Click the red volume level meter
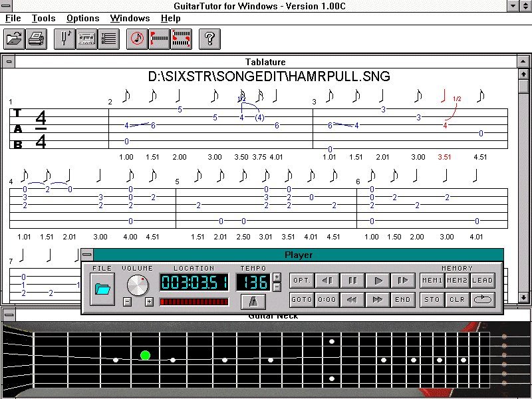Viewport: 532px width, 399px height. pos(194,302)
